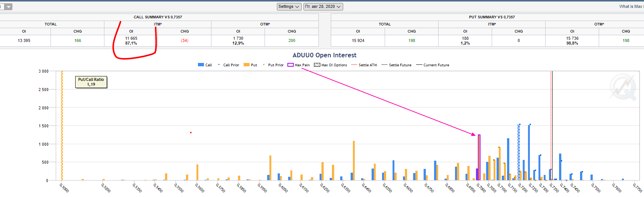This screenshot has width=644, height=197.
Task: Click put OTM OI value 15 736
Action: (x=572, y=38)
